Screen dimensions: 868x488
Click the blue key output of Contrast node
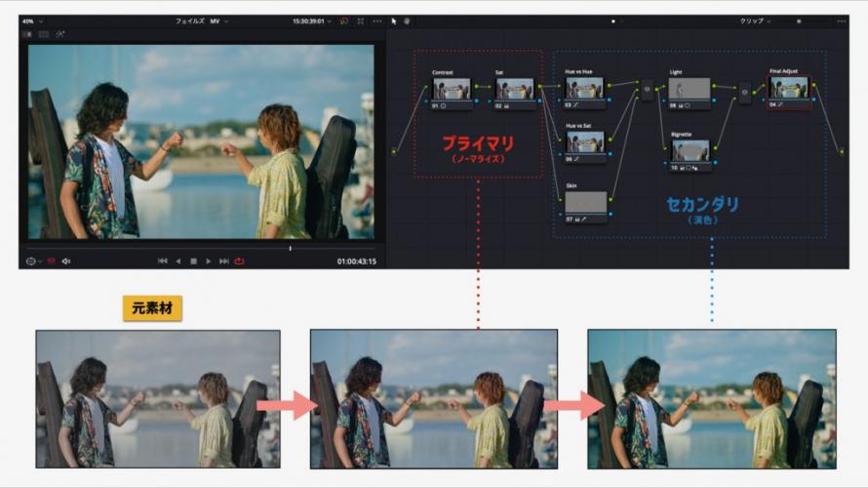click(x=476, y=101)
